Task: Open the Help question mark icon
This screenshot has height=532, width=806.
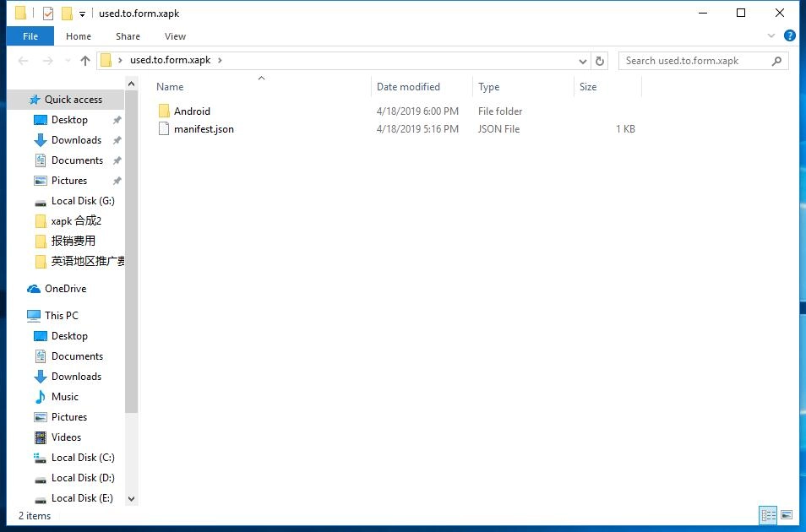Action: [x=790, y=36]
